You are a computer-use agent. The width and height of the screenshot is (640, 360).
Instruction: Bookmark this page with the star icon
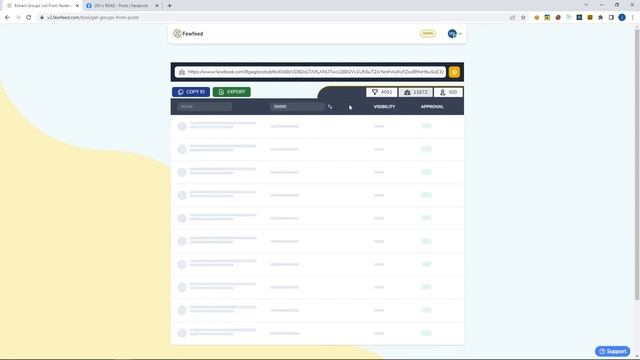[523, 18]
